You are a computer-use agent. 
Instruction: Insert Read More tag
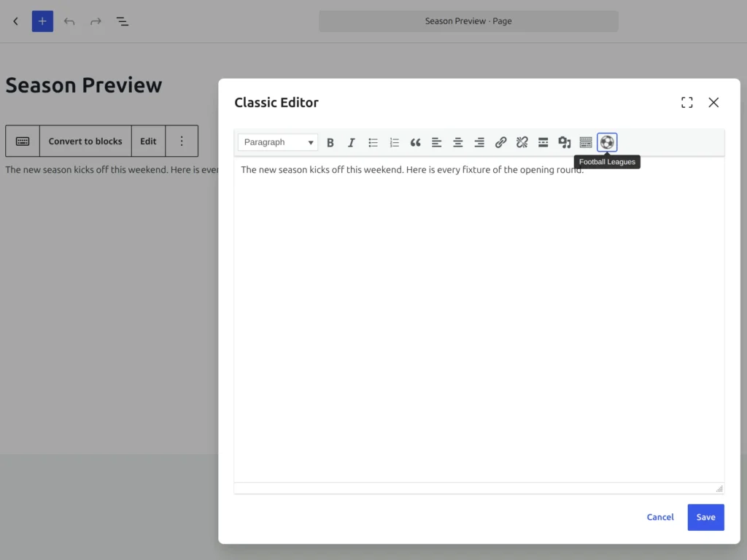coord(543,142)
